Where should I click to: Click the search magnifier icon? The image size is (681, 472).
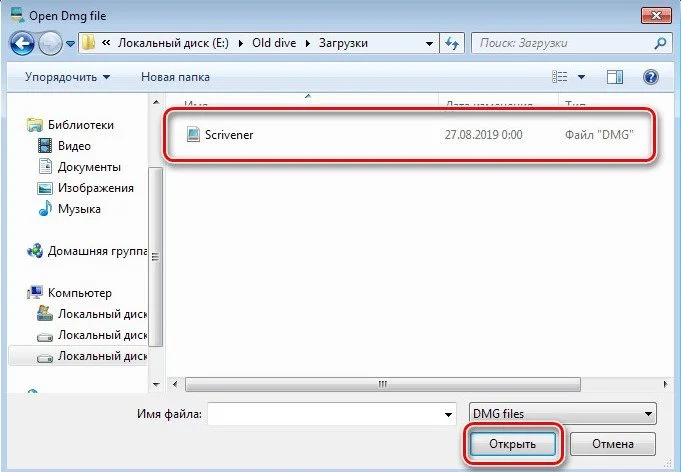point(660,43)
